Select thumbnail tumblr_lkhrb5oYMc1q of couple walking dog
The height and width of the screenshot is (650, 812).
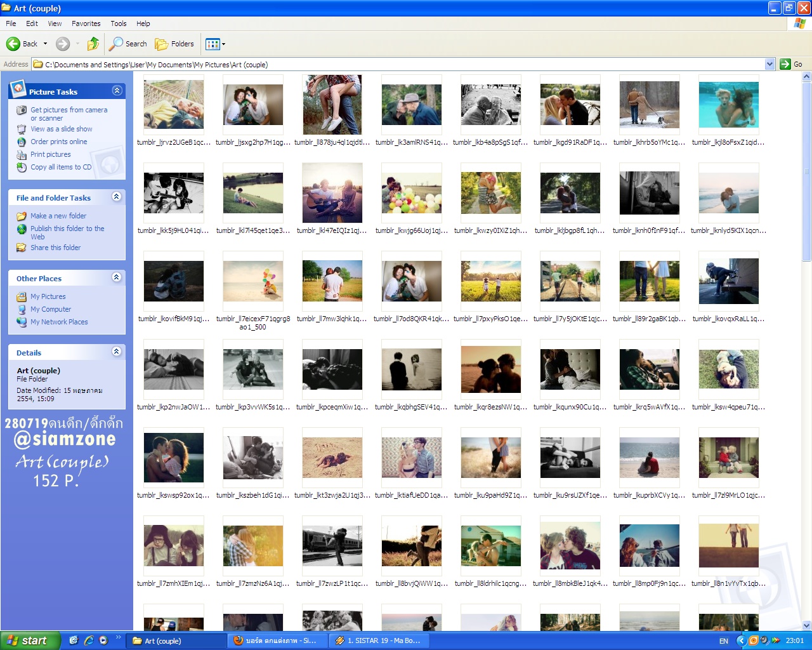point(650,105)
